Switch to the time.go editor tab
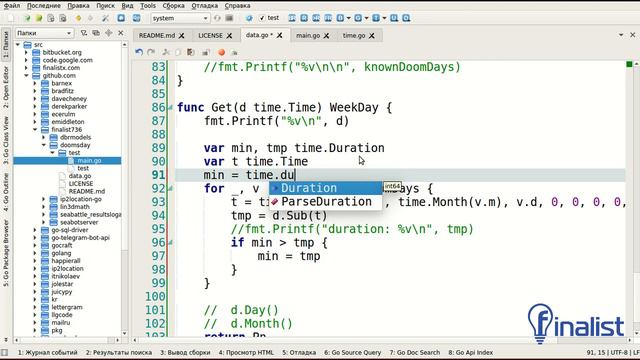Image resolution: width=640 pixels, height=360 pixels. click(354, 36)
